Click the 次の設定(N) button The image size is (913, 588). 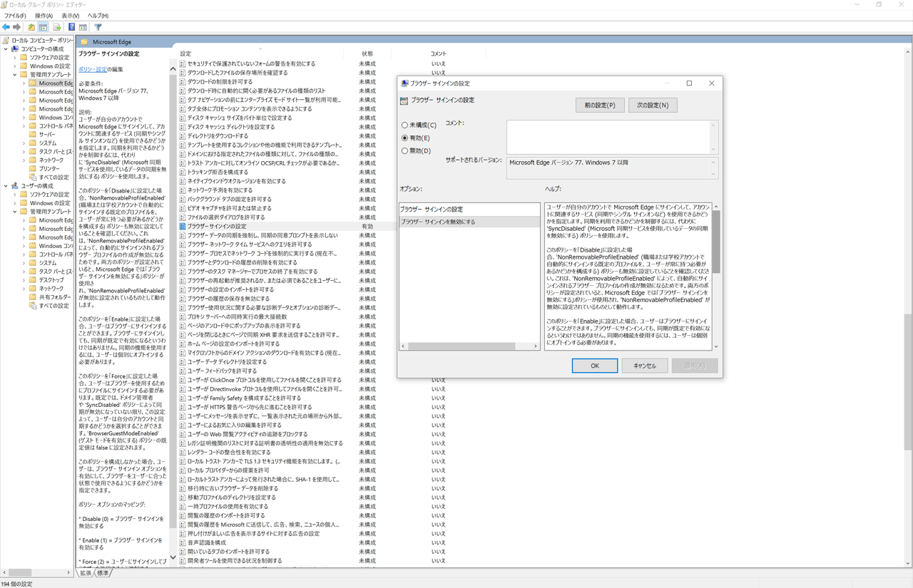[x=653, y=104]
